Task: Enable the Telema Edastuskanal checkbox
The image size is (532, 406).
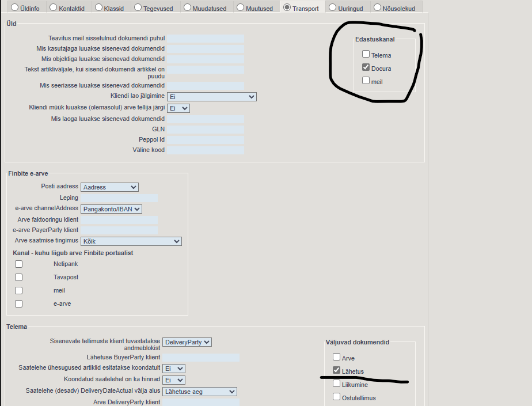Action: click(366, 54)
